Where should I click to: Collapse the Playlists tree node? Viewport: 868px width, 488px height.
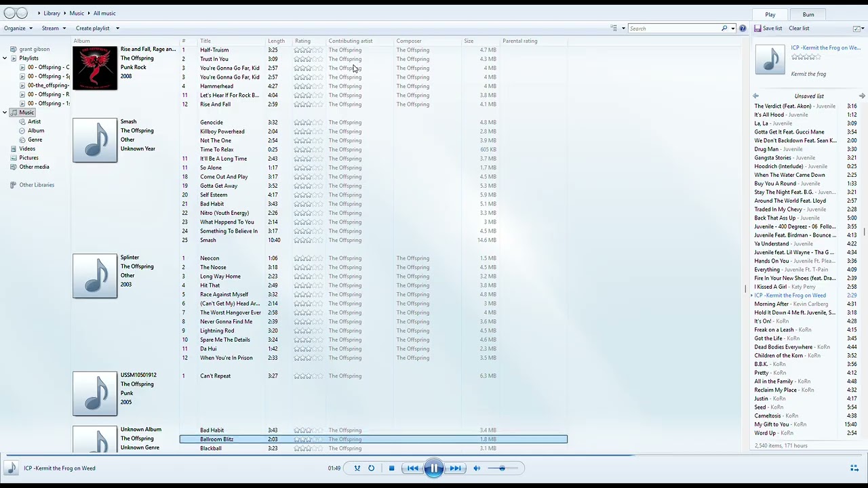(x=5, y=58)
